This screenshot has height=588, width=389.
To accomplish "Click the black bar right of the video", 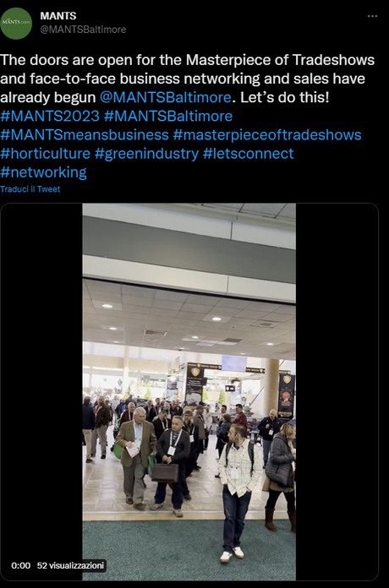I will [337, 392].
